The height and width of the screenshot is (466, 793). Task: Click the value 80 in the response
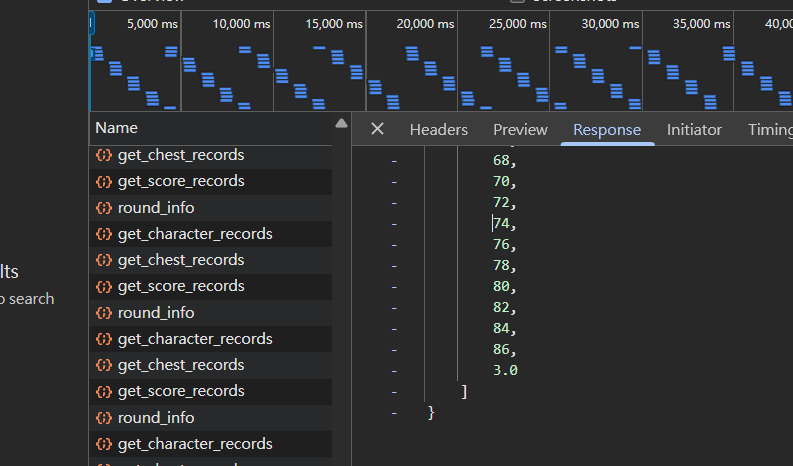pyautogui.click(x=501, y=286)
